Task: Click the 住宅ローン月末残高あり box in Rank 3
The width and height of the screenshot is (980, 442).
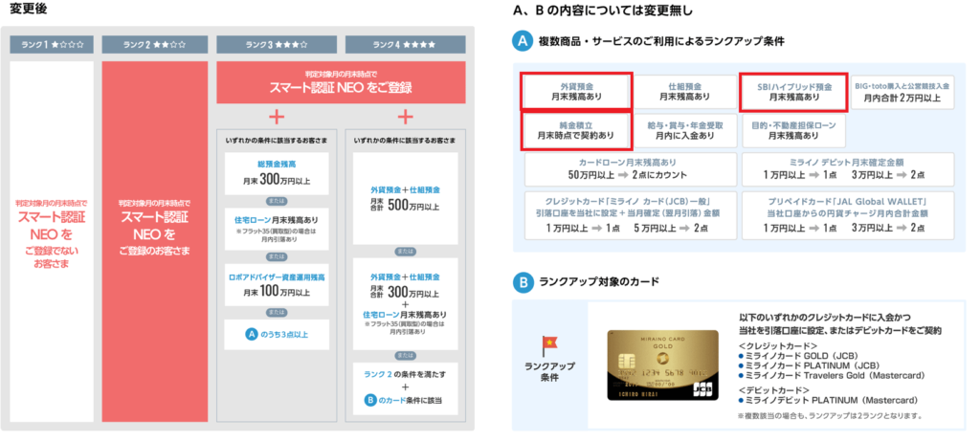Action: pos(277,230)
